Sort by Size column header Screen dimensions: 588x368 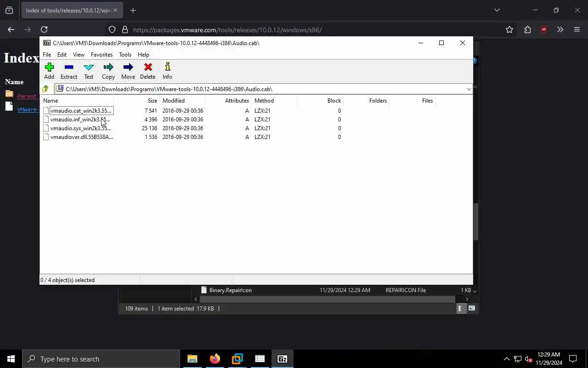coord(136,101)
